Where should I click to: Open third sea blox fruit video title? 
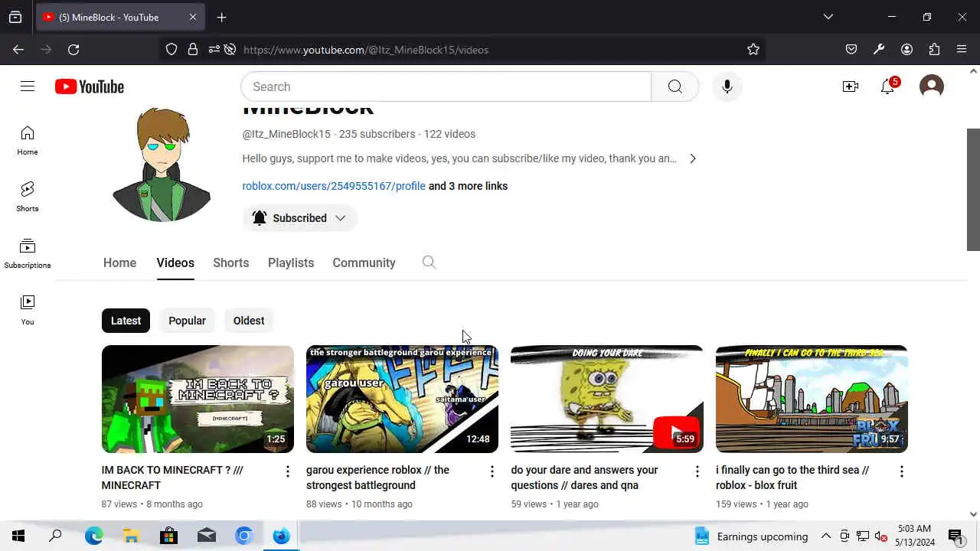[x=792, y=478]
